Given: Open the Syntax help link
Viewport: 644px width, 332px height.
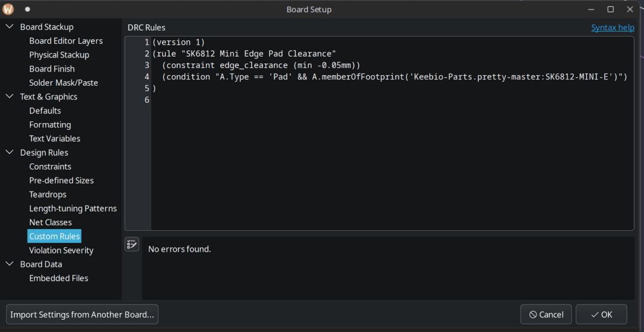Looking at the screenshot, I should 613,28.
